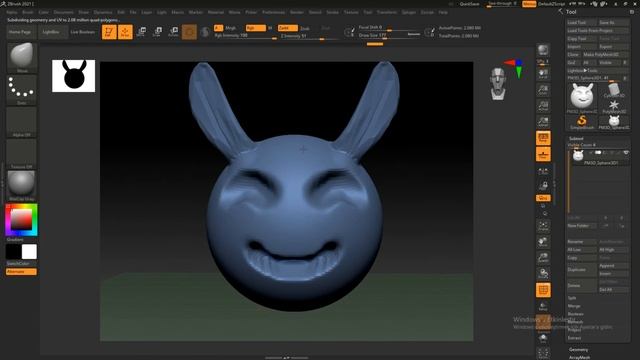
Task: Click the reference silhouette image thumbnail
Action: point(73,76)
